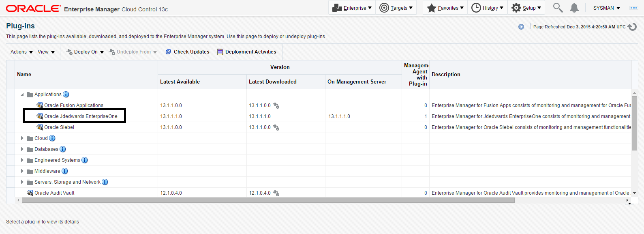Open the notifications bell icon
This screenshot has width=644, height=234.
click(x=574, y=8)
